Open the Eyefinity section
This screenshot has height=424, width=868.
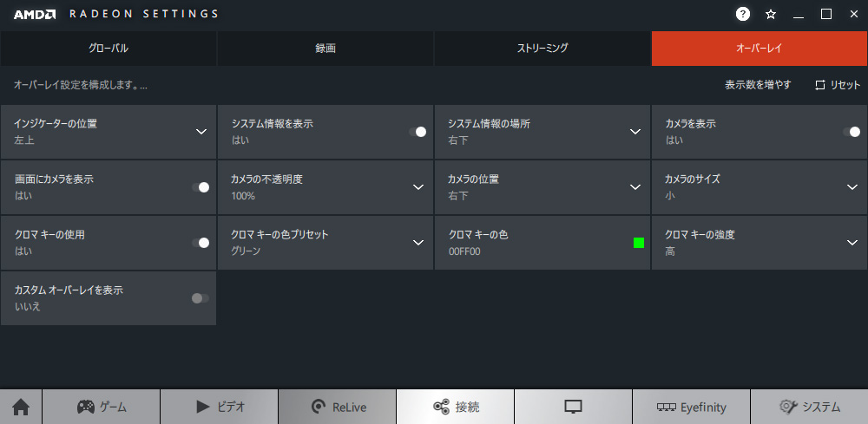[x=691, y=407]
